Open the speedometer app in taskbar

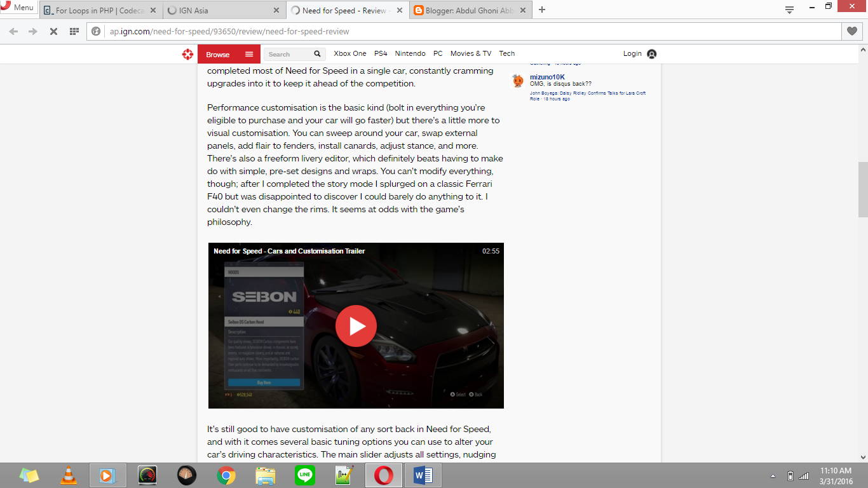tap(147, 475)
